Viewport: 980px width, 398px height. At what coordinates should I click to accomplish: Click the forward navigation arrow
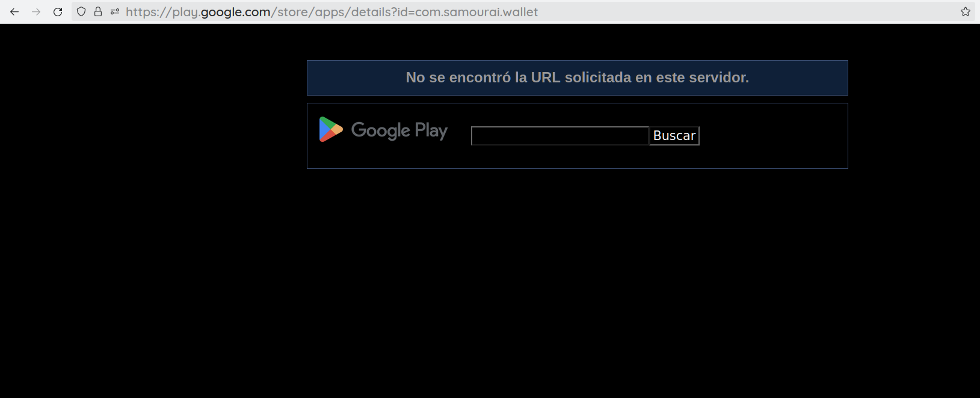pyautogui.click(x=36, y=12)
